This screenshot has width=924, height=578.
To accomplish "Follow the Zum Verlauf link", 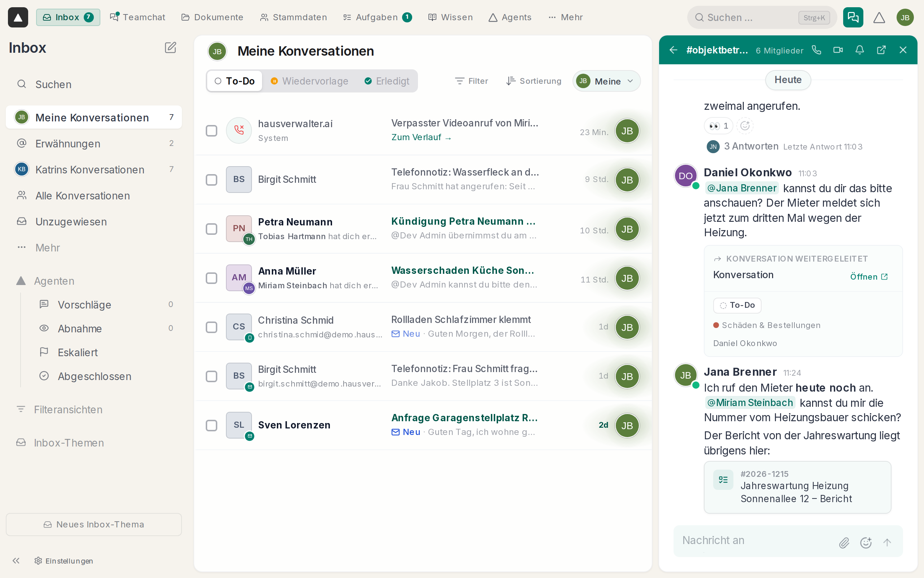I will 422,137.
